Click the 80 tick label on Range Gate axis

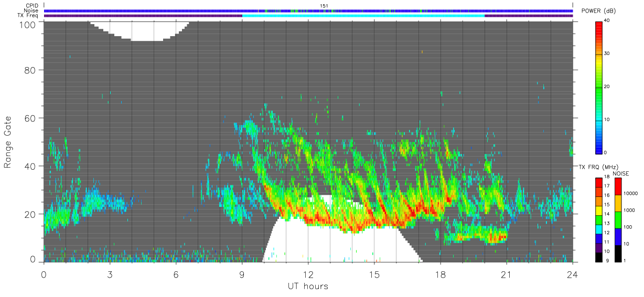pyautogui.click(x=29, y=70)
